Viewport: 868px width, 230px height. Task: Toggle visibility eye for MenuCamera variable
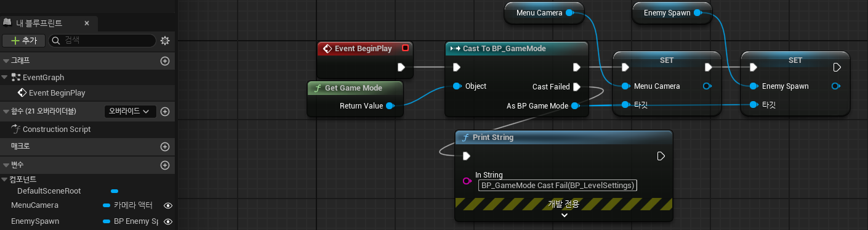(167, 205)
